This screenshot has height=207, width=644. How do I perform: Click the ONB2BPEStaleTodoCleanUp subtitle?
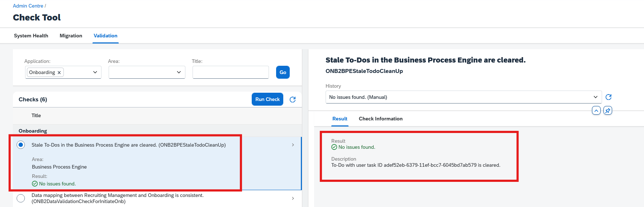pyautogui.click(x=364, y=71)
